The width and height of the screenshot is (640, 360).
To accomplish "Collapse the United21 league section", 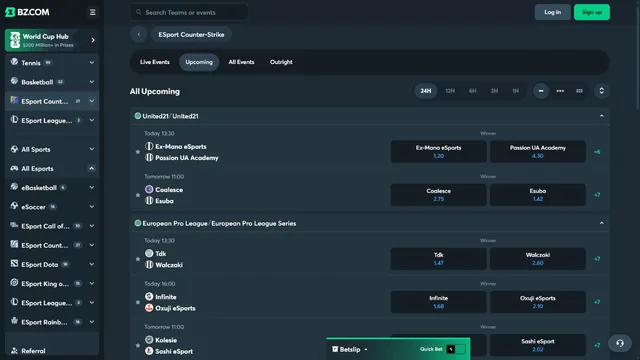I will 601,116.
